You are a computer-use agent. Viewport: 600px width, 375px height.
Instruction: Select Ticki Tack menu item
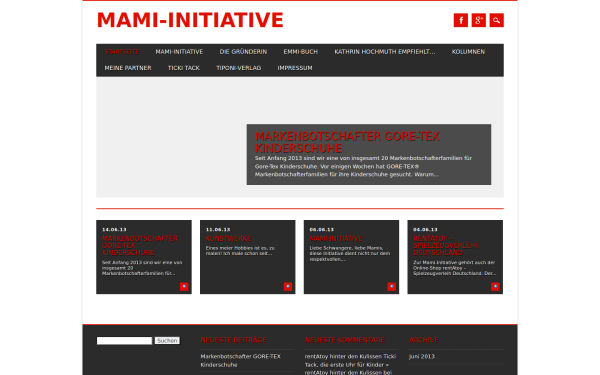pos(184,68)
